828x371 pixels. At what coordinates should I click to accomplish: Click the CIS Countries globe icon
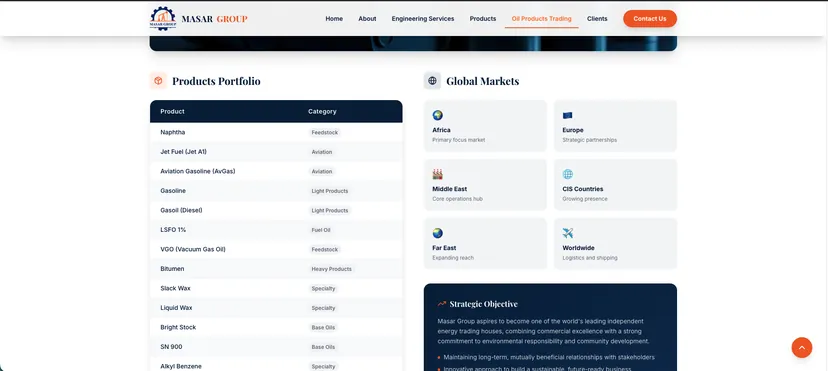(568, 174)
